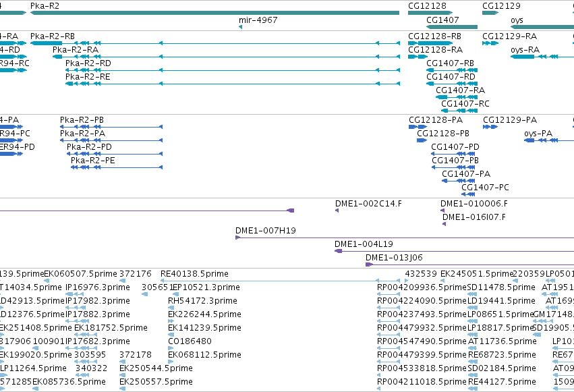Viewport: 574px width, 392px height.
Task: Select protein CG12128-PB
Action: click(422, 140)
